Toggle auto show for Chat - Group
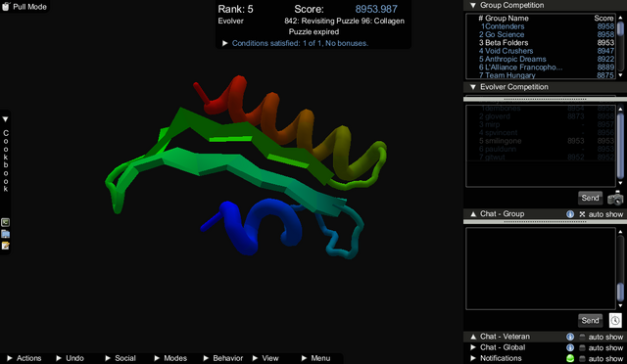 coord(582,214)
